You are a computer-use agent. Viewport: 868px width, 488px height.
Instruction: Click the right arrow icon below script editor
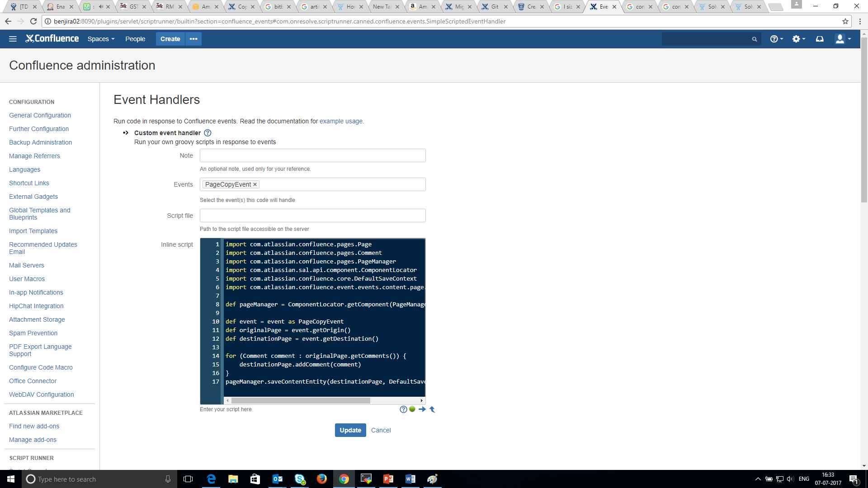click(x=422, y=409)
